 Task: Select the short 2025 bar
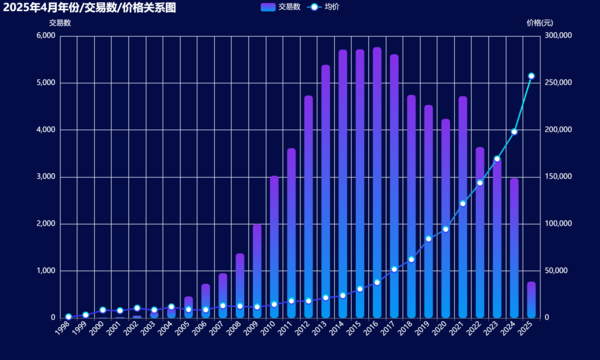531,300
